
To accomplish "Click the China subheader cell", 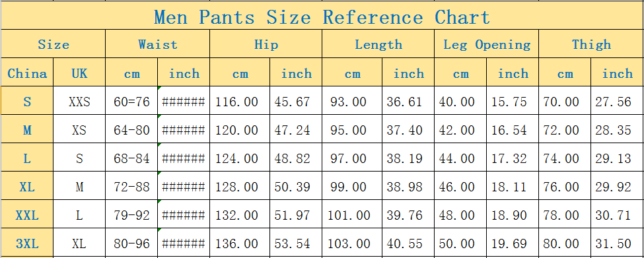I will [x=27, y=72].
